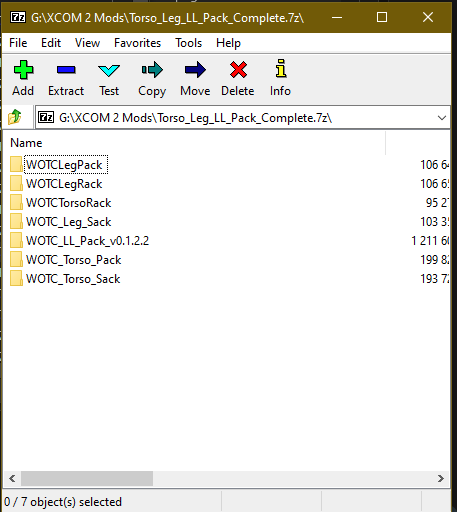457x512 pixels.
Task: Click the '0 / 7 object(s) selected' status text
Action: click(x=63, y=502)
